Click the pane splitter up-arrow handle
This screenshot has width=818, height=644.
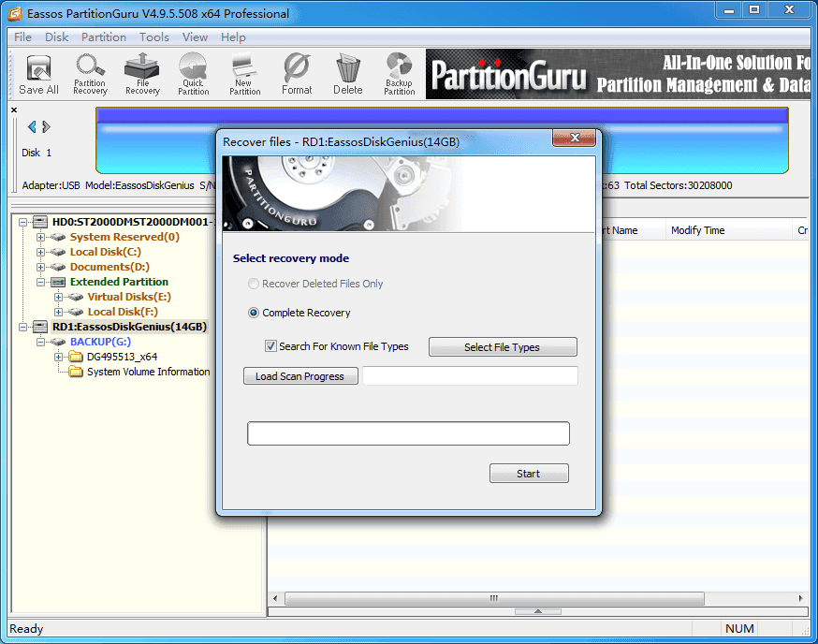click(538, 611)
